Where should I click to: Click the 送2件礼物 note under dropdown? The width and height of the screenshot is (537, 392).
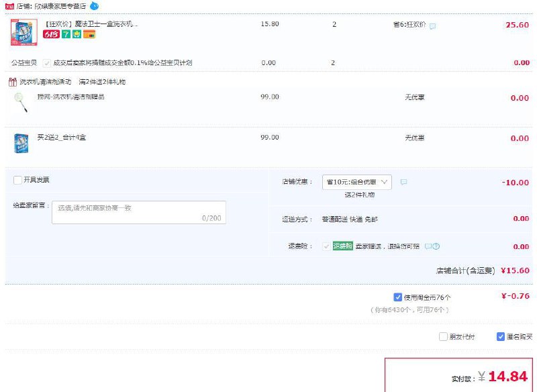tap(360, 195)
